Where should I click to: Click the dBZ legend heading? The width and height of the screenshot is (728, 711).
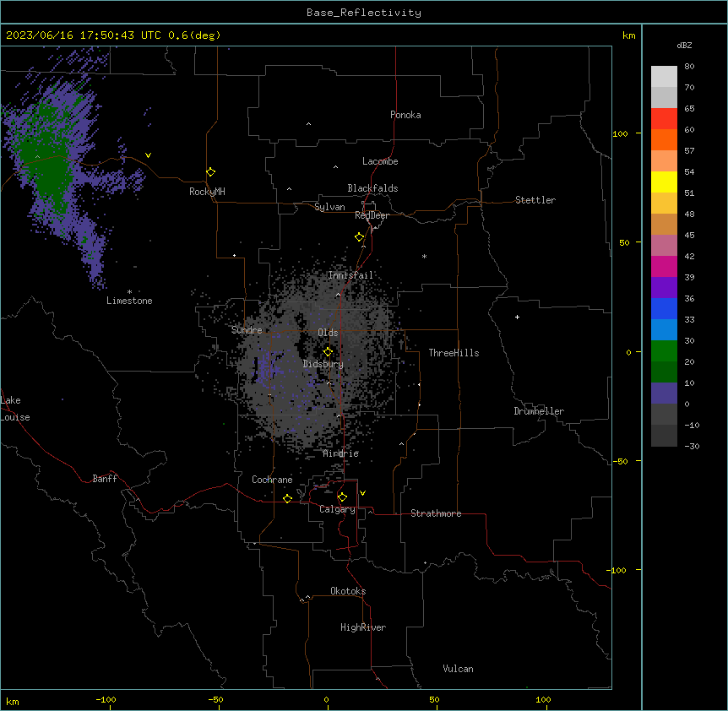click(684, 45)
